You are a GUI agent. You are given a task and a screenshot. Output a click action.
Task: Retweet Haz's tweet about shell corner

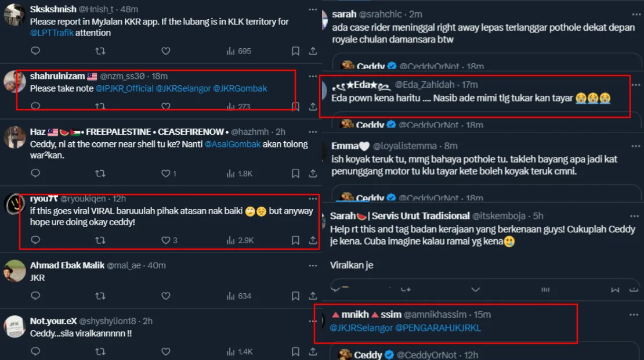[x=100, y=173]
